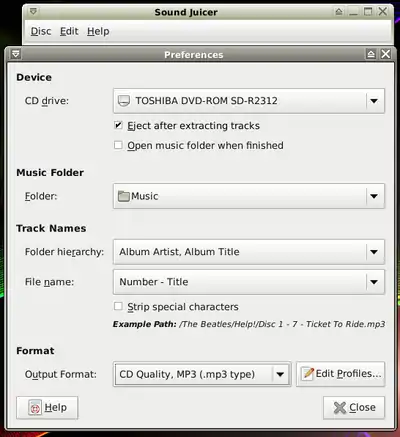Roll up the Preferences dialog with shade icon

371,54
